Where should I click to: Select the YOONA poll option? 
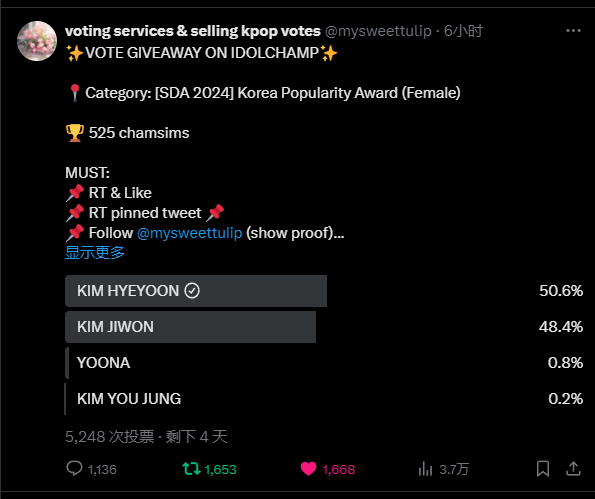(324, 363)
